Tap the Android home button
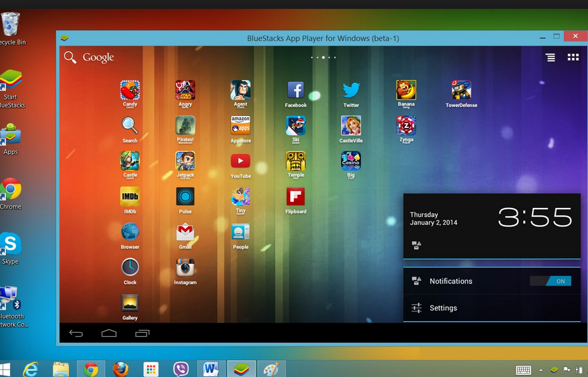The height and width of the screenshot is (377, 588). [x=109, y=333]
